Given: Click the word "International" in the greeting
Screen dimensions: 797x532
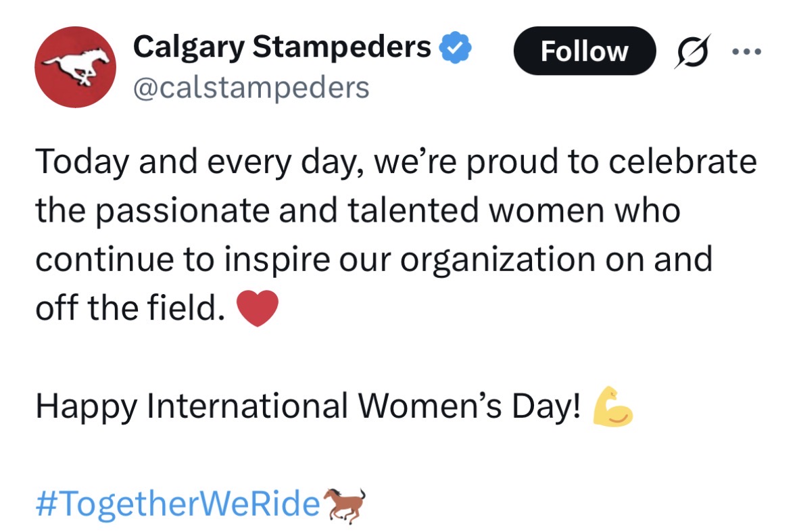Looking at the screenshot, I should click(x=248, y=406).
